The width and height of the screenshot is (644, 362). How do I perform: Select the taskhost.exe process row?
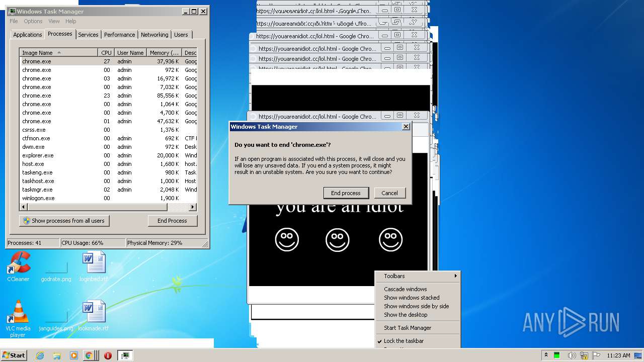point(108,181)
